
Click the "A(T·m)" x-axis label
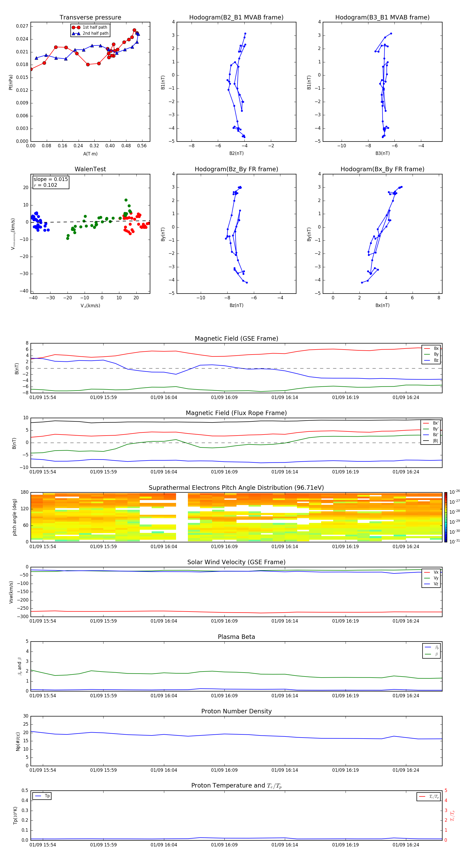(x=90, y=154)
